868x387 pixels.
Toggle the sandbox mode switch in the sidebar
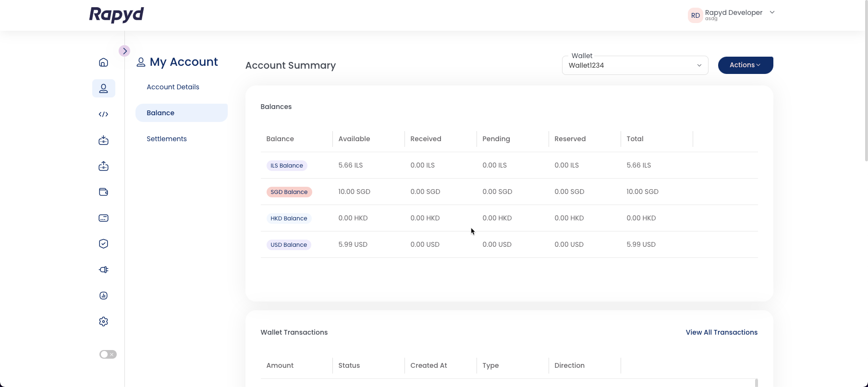pos(108,354)
